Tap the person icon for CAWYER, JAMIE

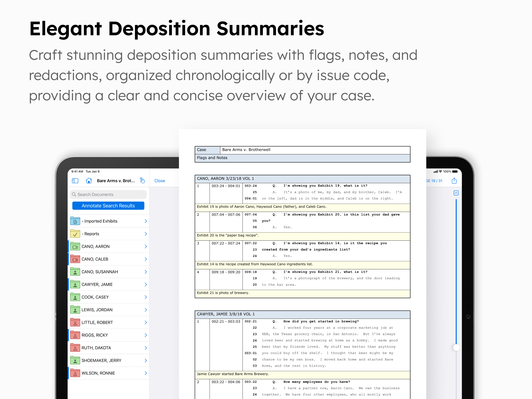[x=75, y=284]
